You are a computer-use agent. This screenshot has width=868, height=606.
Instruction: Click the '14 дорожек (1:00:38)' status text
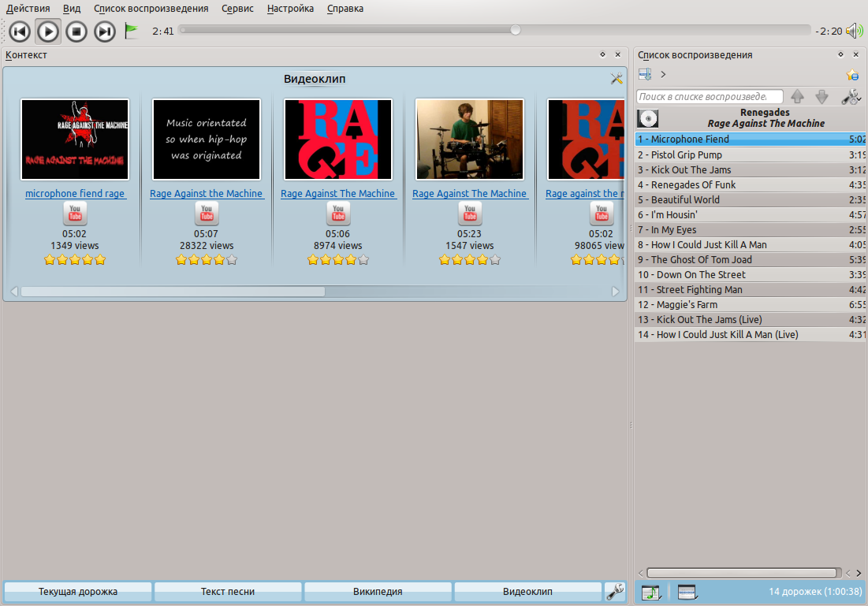point(815,592)
